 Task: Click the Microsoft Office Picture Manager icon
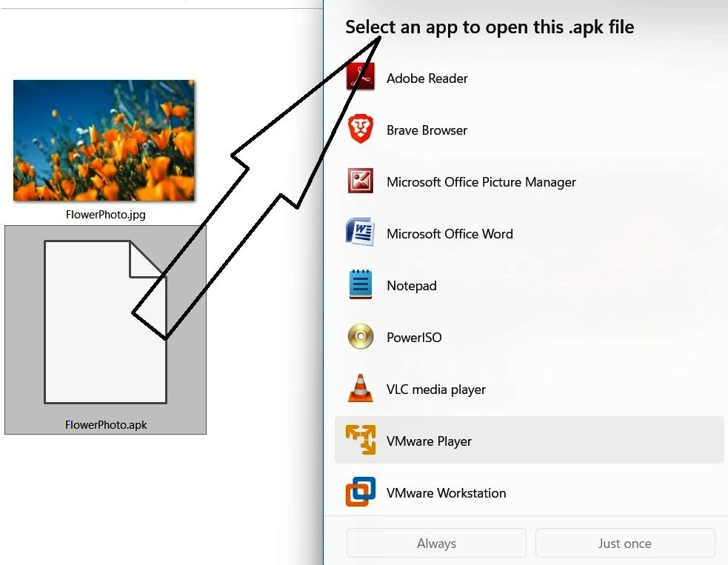tap(360, 181)
